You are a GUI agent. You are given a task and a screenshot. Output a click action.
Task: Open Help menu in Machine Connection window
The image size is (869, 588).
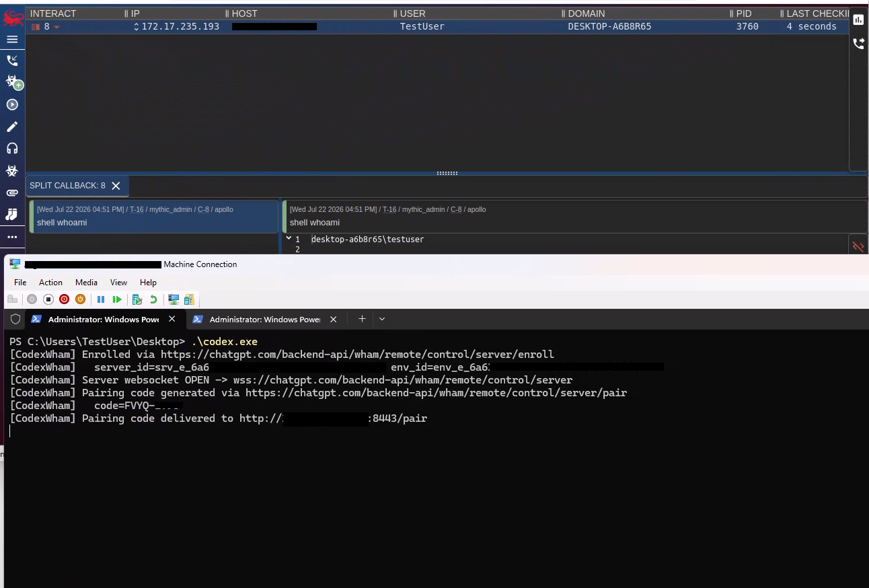148,283
